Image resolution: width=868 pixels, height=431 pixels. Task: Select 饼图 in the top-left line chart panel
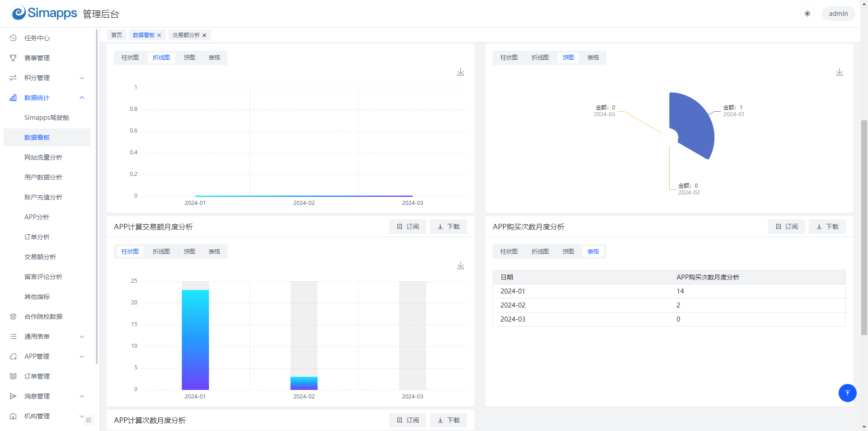[189, 57]
